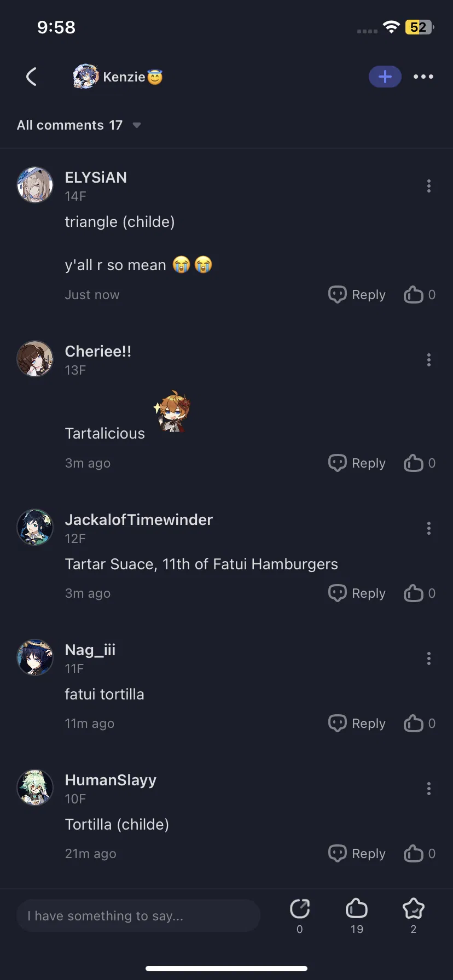Open more options for HumanSlayy's comment
The width and height of the screenshot is (453, 980).
[x=429, y=789]
